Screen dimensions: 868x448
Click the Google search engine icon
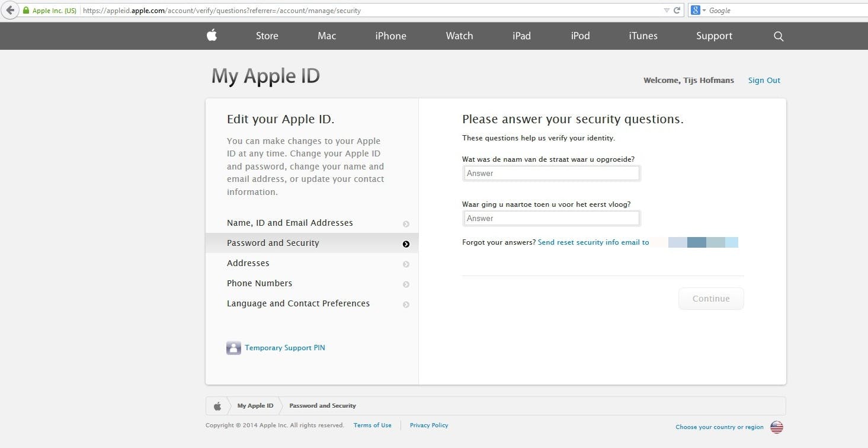[696, 11]
